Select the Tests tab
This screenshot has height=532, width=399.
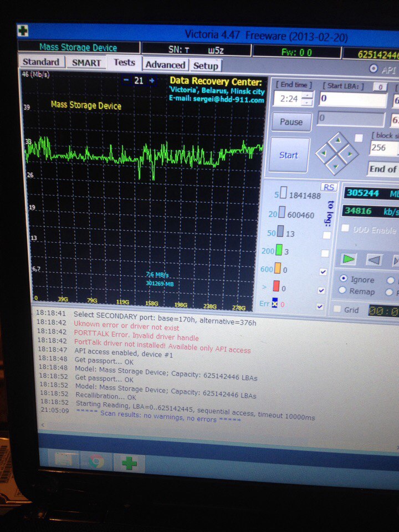(x=124, y=63)
